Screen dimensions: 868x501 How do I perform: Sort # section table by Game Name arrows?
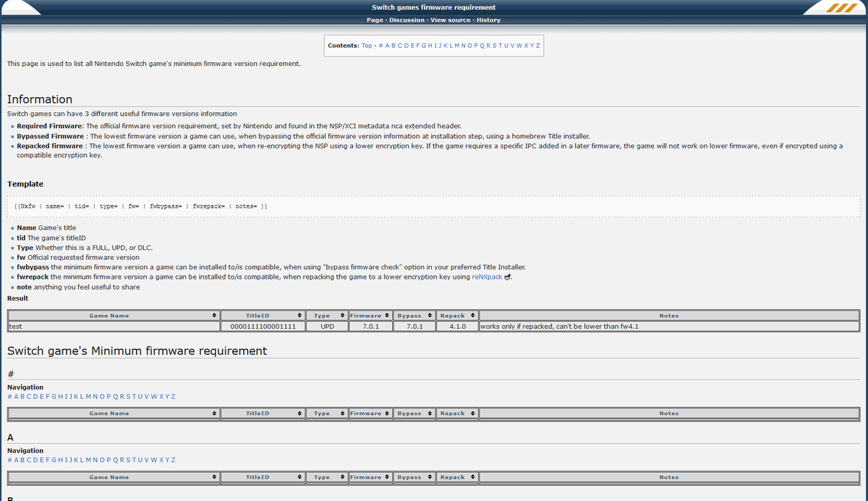214,413
